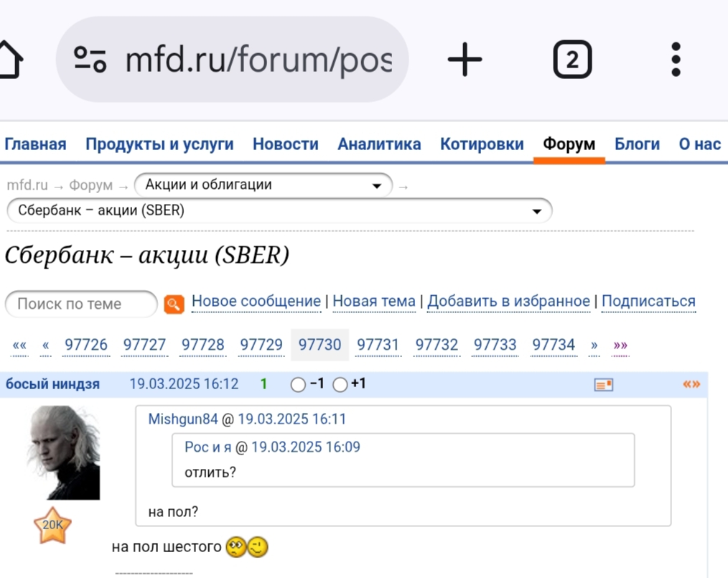Open a new tab with plus icon
Screen dimensions: 728x578
click(465, 60)
